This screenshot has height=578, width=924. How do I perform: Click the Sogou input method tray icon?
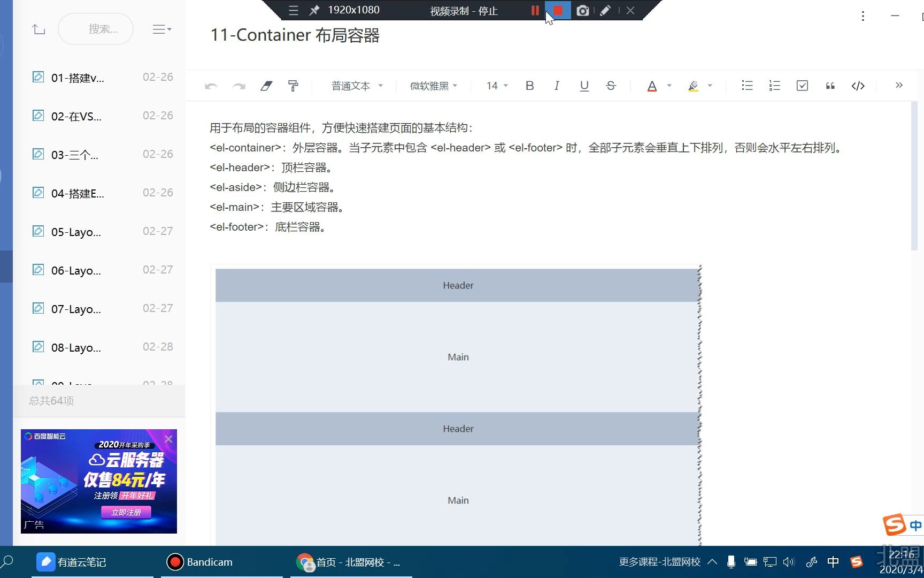point(857,562)
